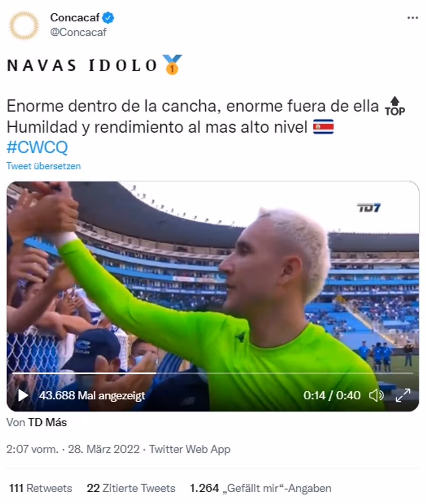The height and width of the screenshot is (504, 426).
Task: Open the @Concacaf handle
Action: pyautogui.click(x=78, y=32)
